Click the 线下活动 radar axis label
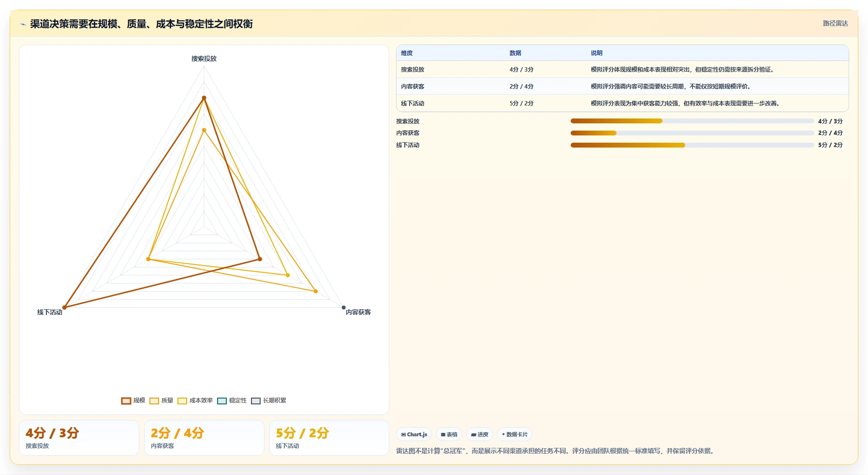Screen dimensions: 868x475 [x=50, y=312]
